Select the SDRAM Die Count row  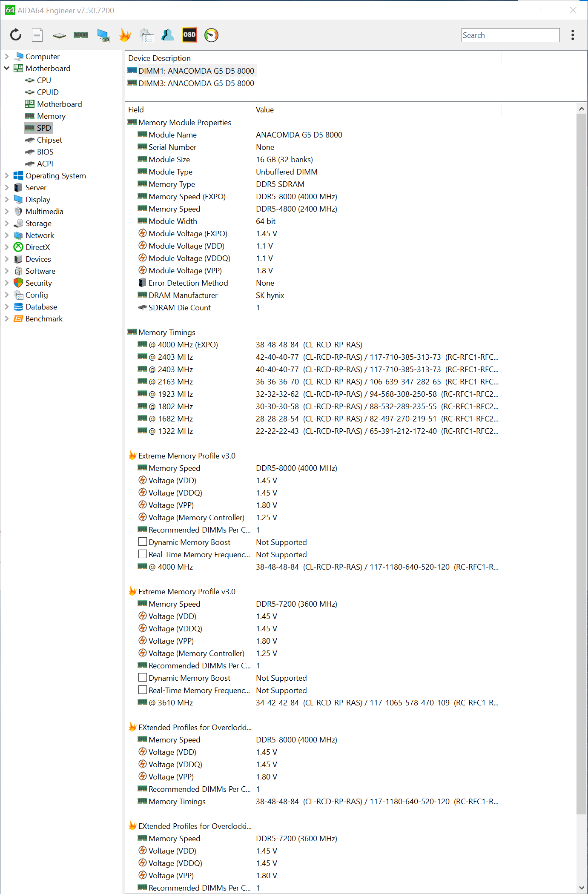[313, 307]
